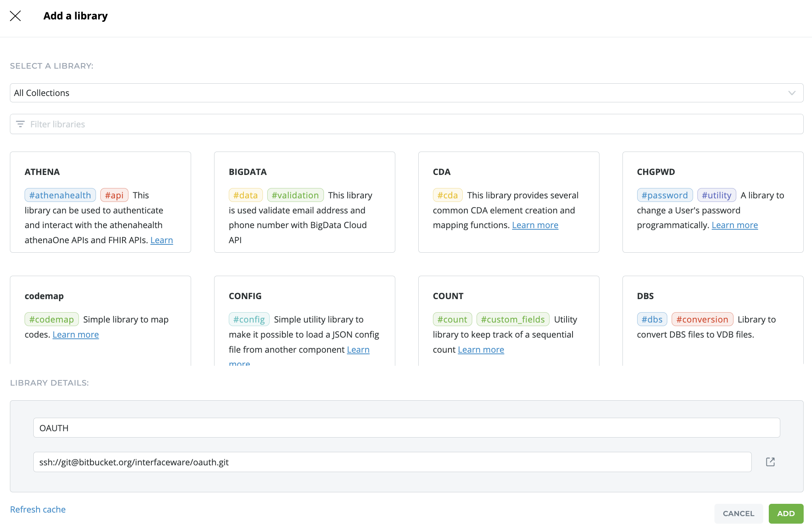Open repository URL external link icon
Screen dimensions: 812x530
770,462
